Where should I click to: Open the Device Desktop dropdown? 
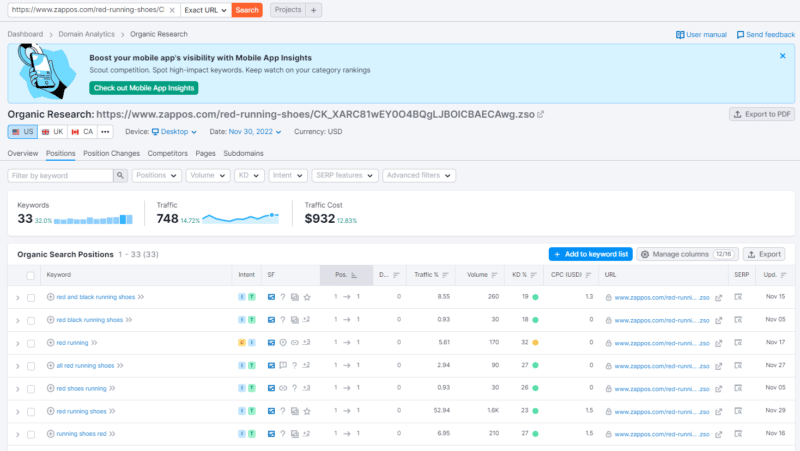(174, 132)
